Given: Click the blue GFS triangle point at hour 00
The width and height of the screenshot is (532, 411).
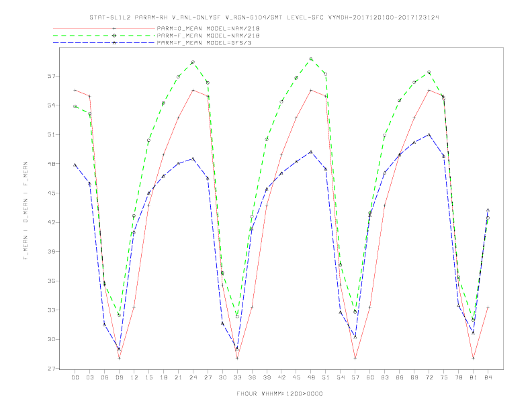Looking at the screenshot, I should 75,165.
